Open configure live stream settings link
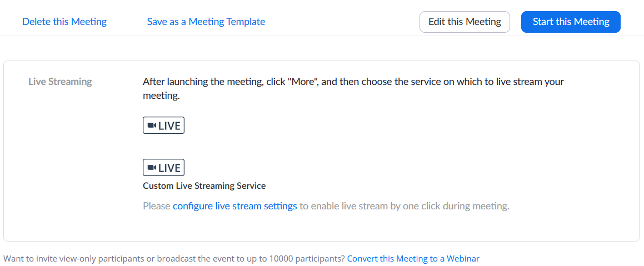The image size is (644, 266). (235, 206)
